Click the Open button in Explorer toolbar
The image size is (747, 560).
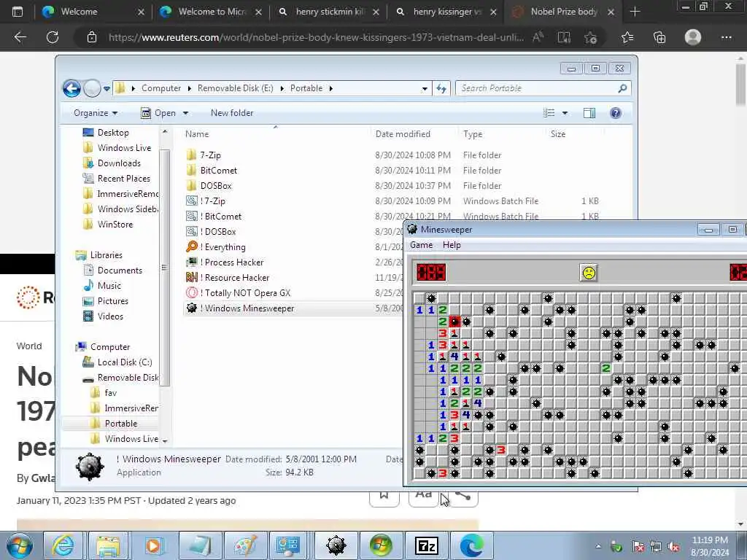coord(159,113)
